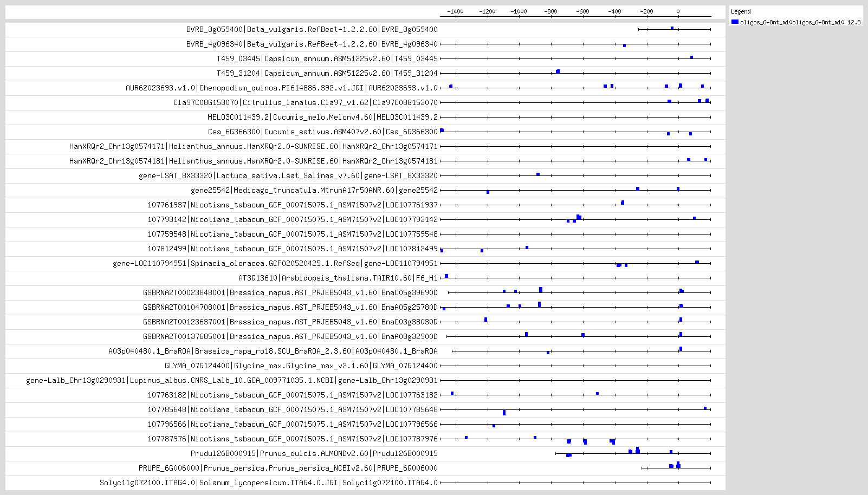Select sequence label BVRB_3g059400 Beta_vulgaris
The height and width of the screenshot is (495, 868).
click(312, 29)
